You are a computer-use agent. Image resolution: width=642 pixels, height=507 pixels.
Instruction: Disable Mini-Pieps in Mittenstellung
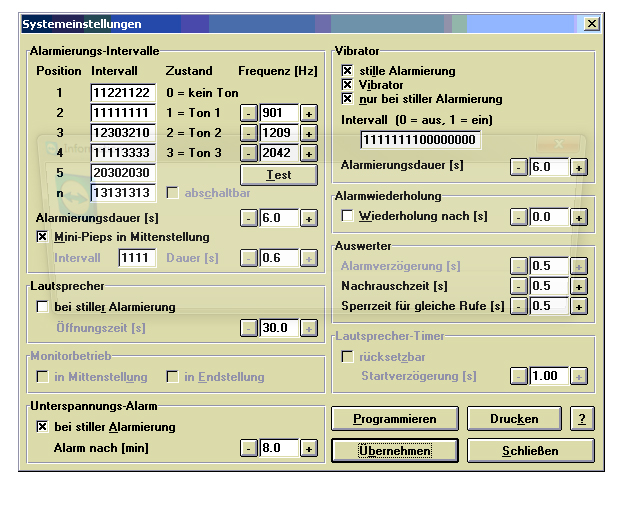click(x=42, y=237)
